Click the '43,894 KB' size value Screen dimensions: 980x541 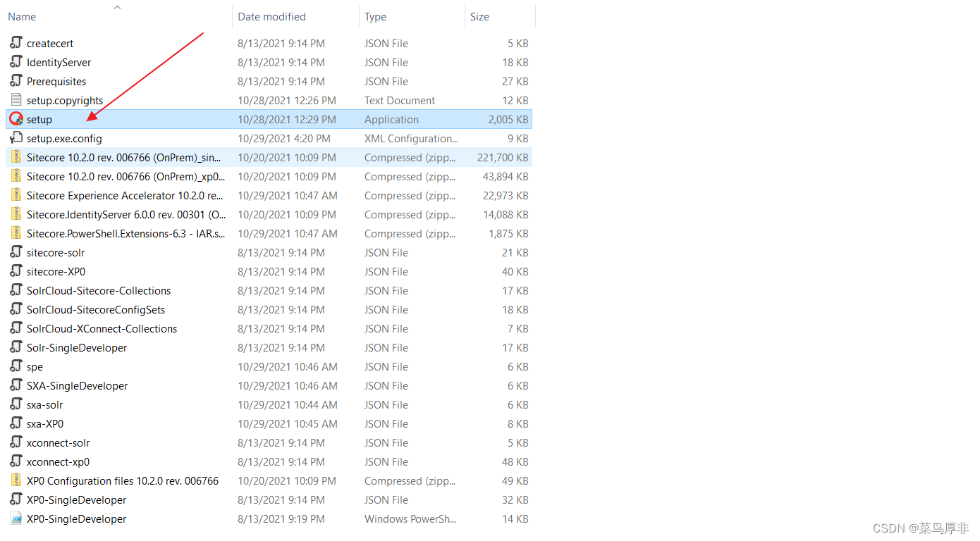506,177
